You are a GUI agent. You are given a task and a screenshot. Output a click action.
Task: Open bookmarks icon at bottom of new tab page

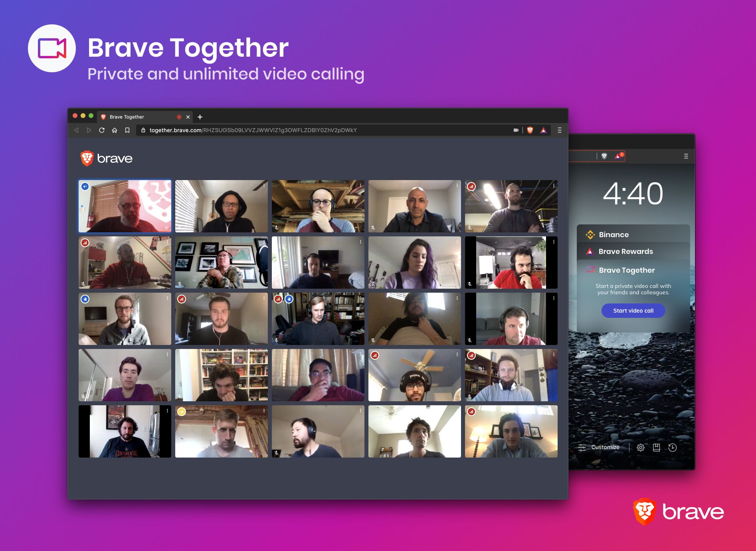(x=657, y=448)
